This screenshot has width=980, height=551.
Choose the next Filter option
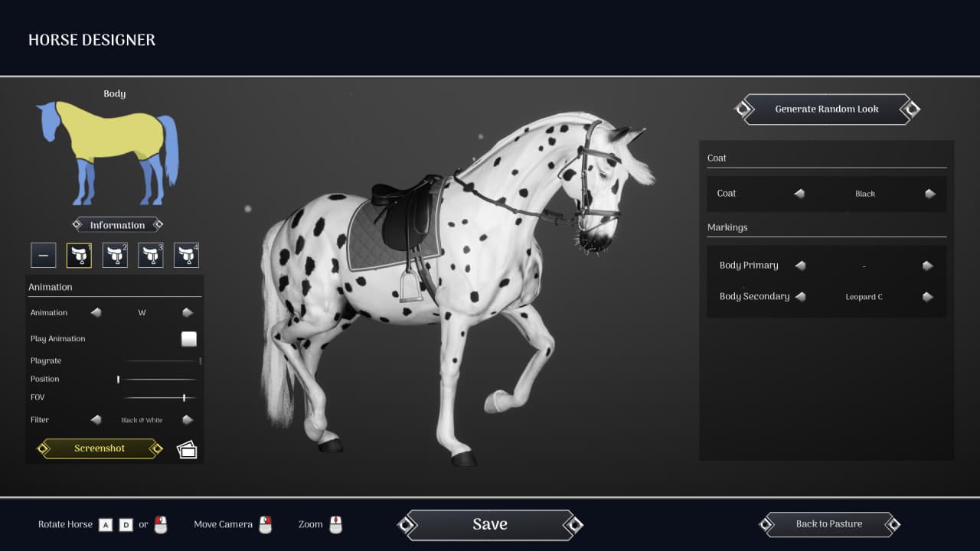[187, 419]
